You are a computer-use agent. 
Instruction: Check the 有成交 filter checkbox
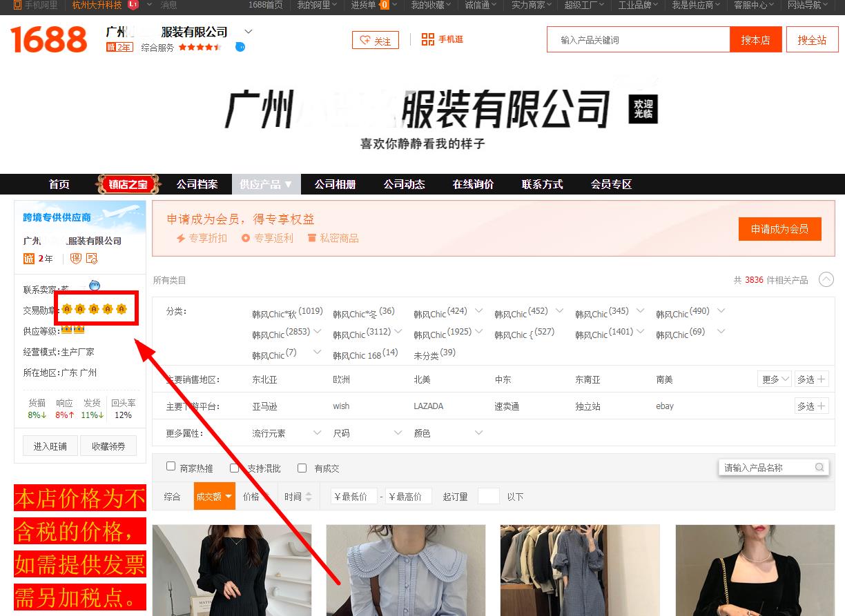pos(302,468)
